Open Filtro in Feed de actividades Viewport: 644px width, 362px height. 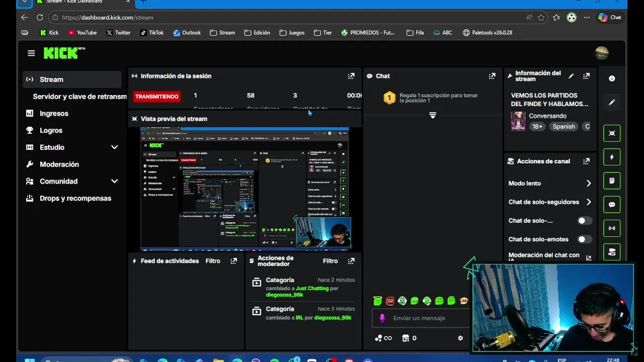tap(213, 261)
